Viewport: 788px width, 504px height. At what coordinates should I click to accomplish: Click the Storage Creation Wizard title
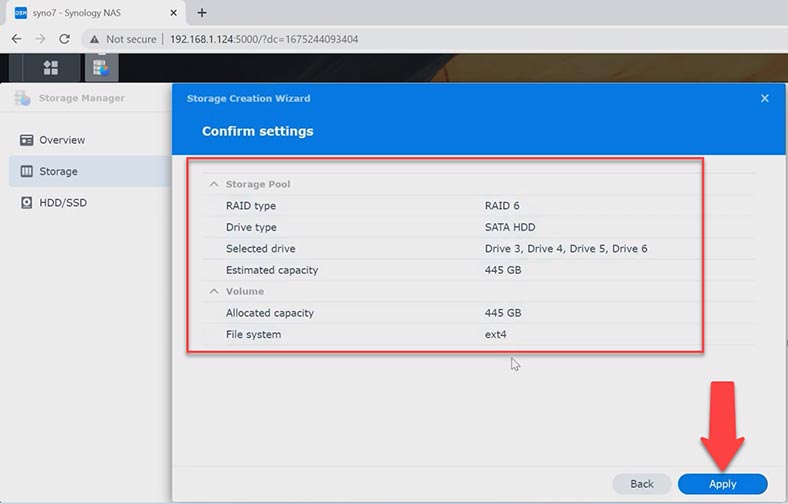(248, 98)
